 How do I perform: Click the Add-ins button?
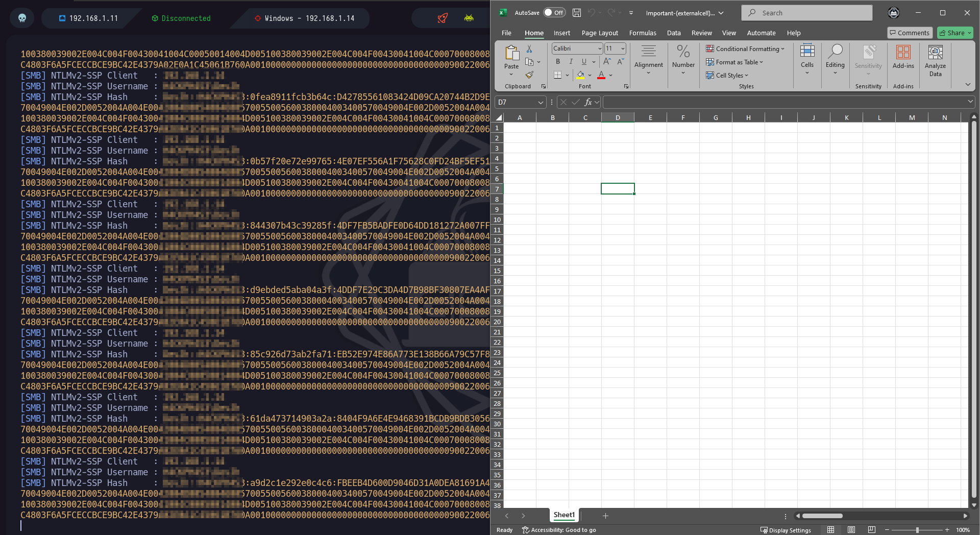coord(903,58)
